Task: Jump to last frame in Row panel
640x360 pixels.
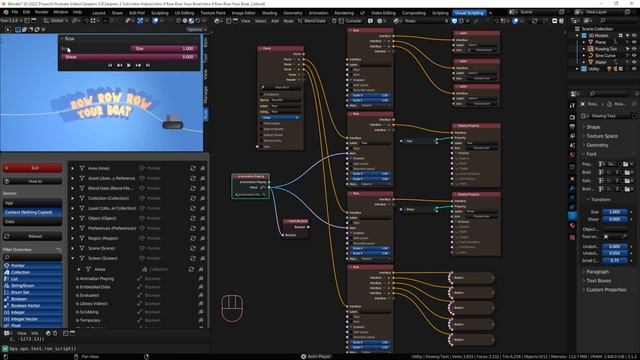Action: (x=148, y=65)
